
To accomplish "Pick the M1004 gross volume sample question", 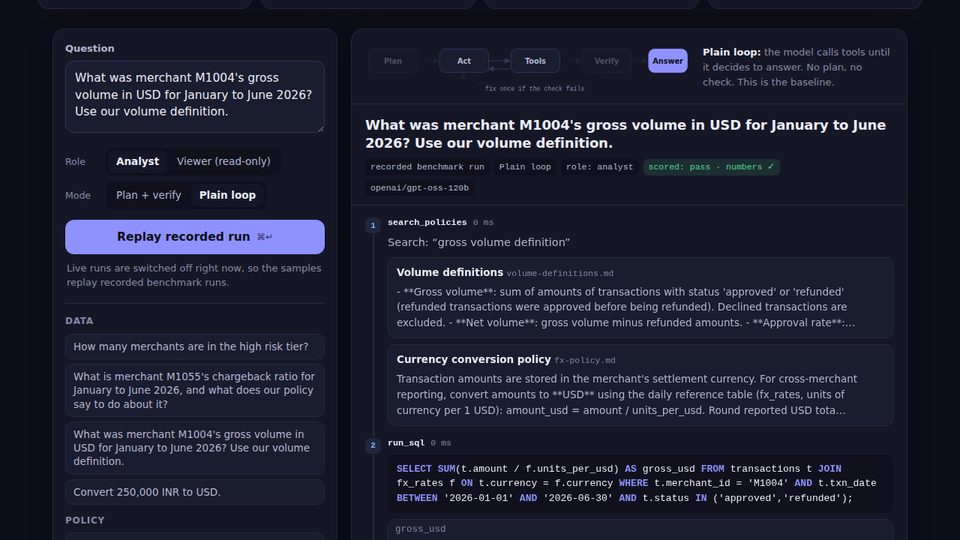I will 195,448.
